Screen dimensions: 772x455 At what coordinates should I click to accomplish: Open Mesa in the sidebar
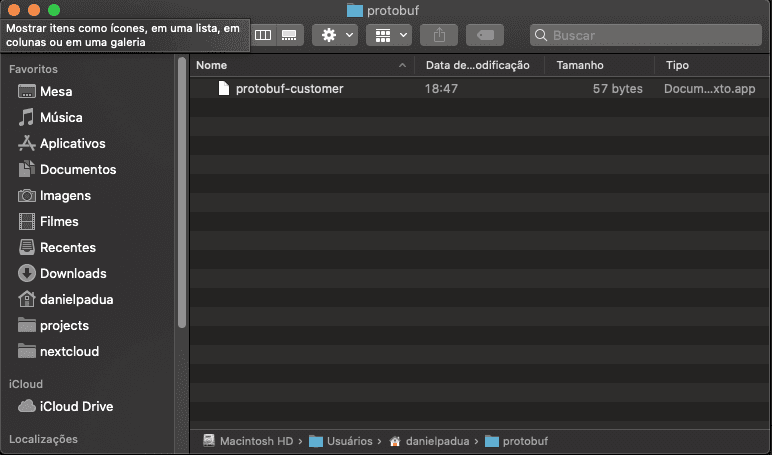[56, 92]
